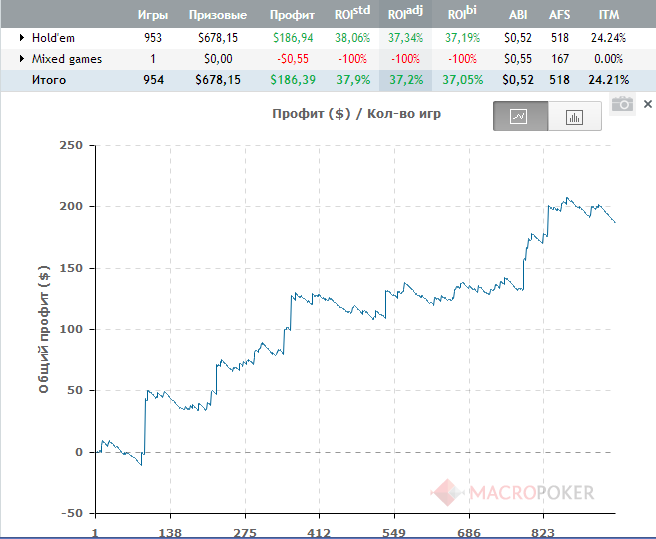Click total games count 954
Viewport: 656px width, 539px height.
pyautogui.click(x=154, y=80)
